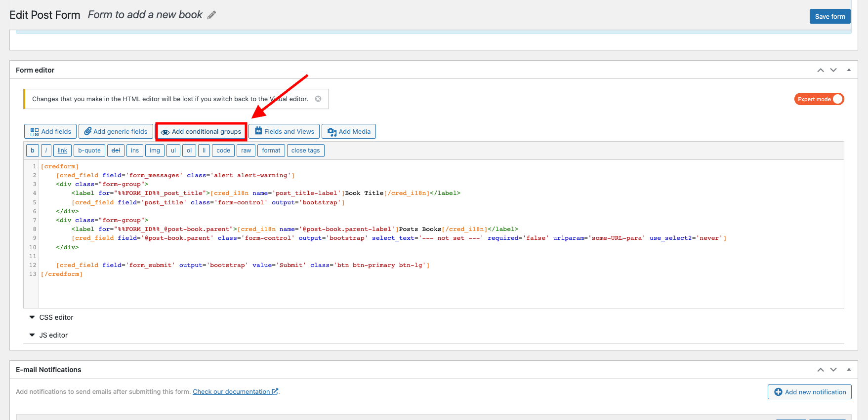Collapse the E-mail Notifications panel
This screenshot has height=420, width=868.
tap(849, 369)
